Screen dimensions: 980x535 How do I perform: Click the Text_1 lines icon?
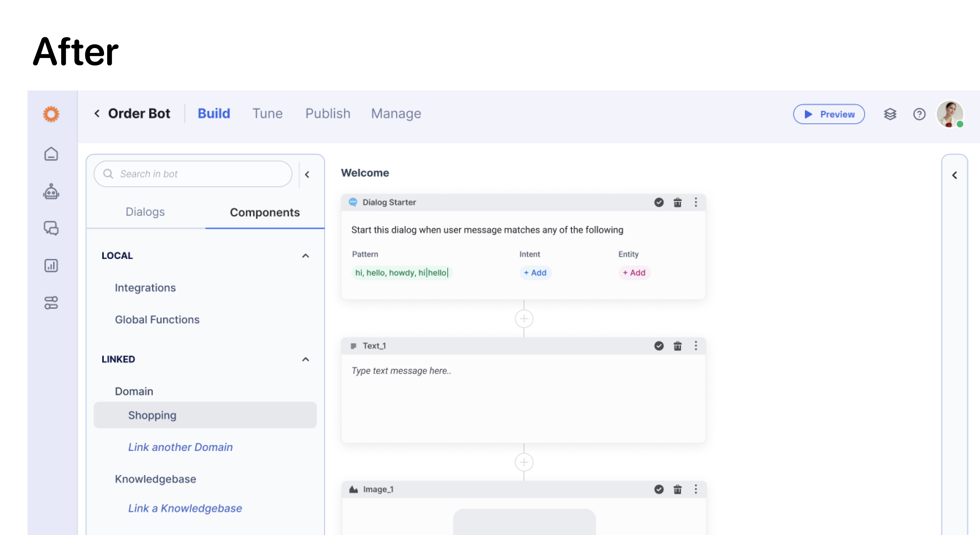(353, 346)
